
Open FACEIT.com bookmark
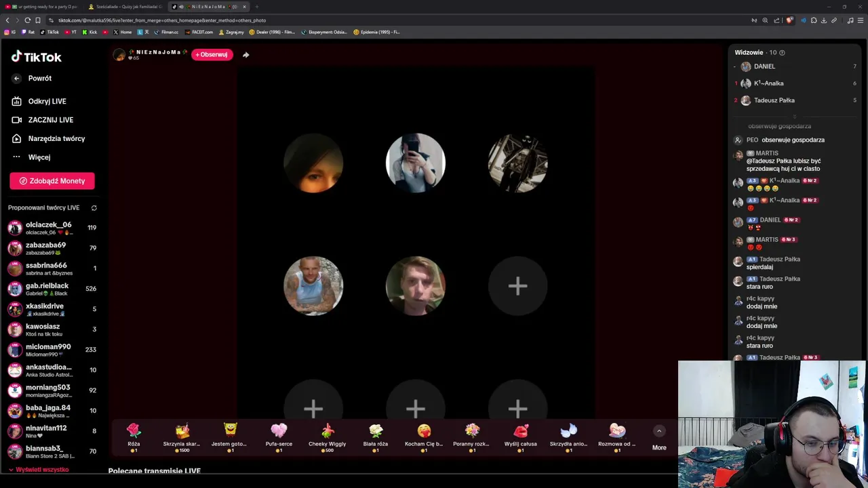tap(199, 32)
